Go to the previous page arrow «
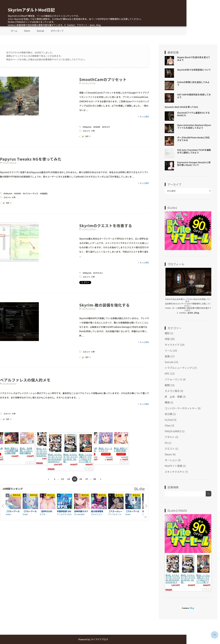220x644 pixels. [48, 479]
